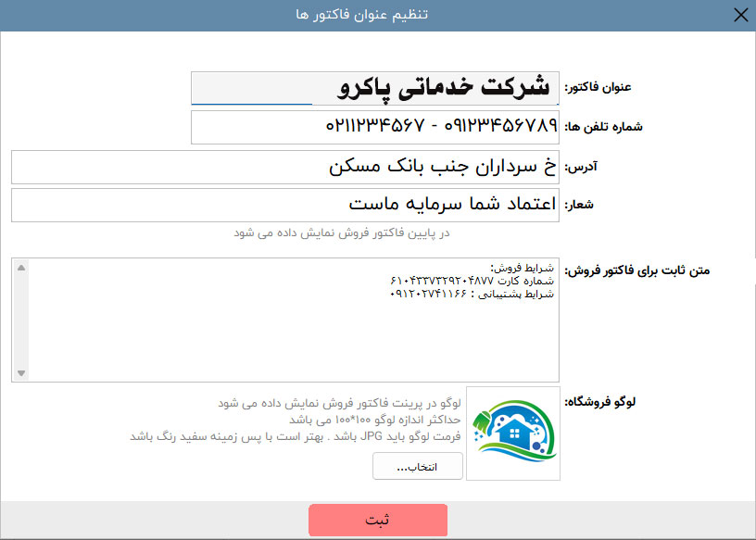
Task: Click the note about JPG logo format
Action: (x=296, y=436)
